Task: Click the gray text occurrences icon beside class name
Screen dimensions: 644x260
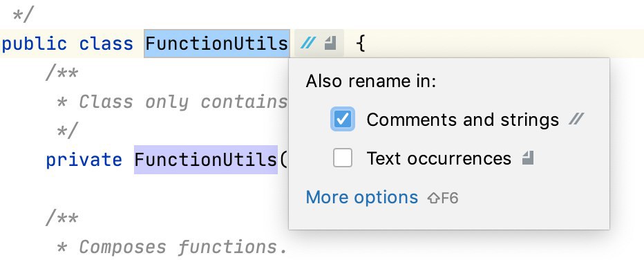Action: tap(330, 43)
